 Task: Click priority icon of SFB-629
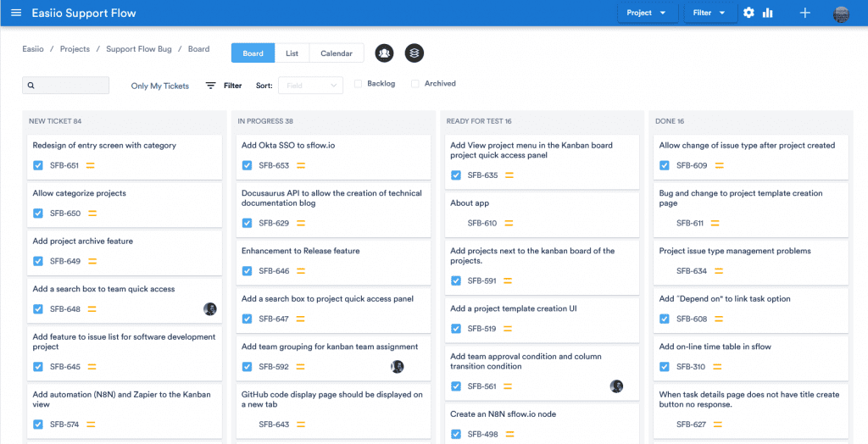301,223
